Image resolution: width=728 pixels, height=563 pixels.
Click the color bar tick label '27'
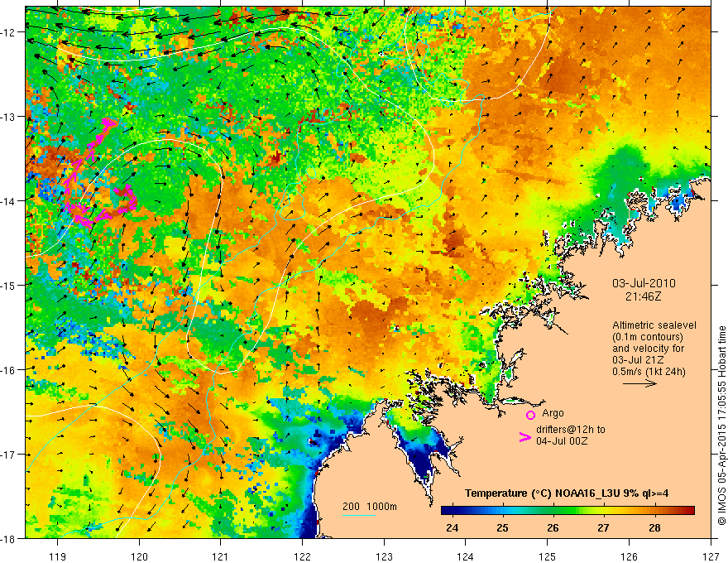(x=603, y=527)
